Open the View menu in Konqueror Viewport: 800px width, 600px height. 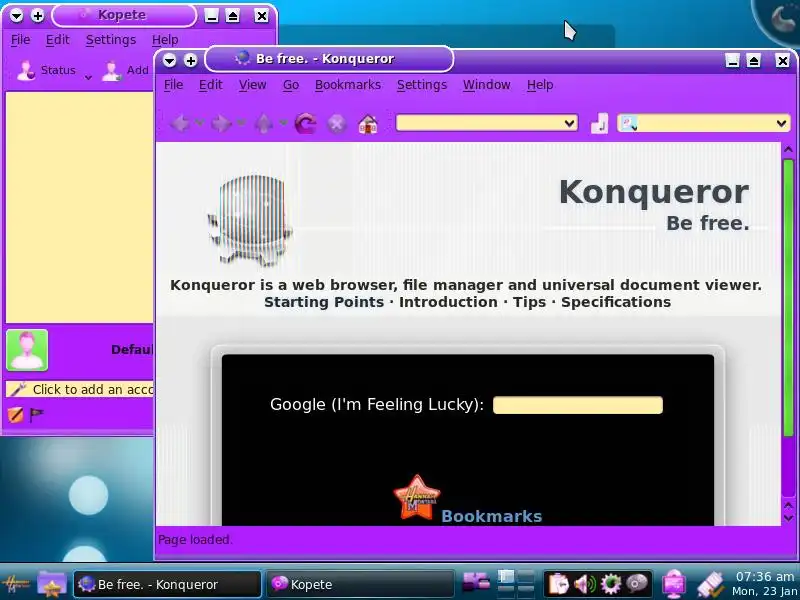coord(253,85)
